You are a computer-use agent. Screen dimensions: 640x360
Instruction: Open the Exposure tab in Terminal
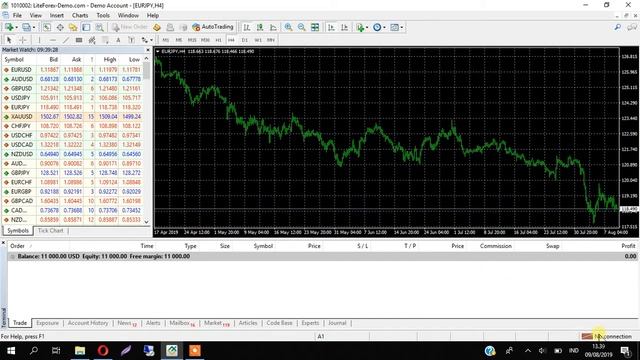47,323
